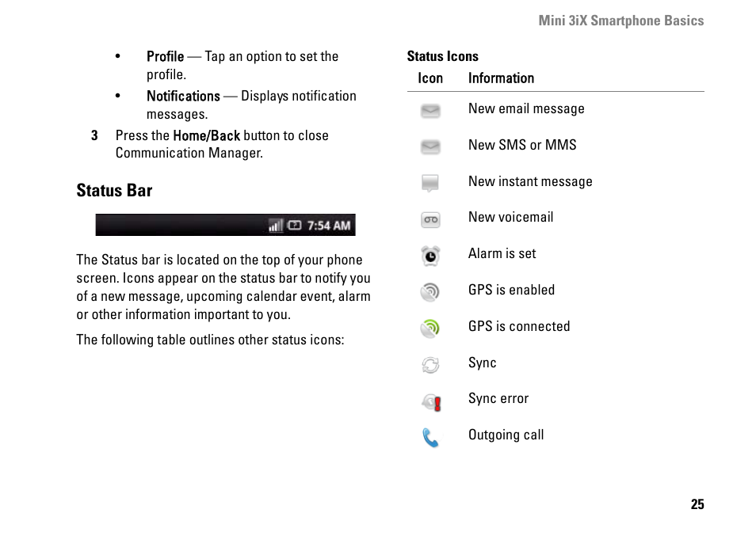Image resolution: width=756 pixels, height=536 pixels.
Task: Click the bold word Notifications
Action: coord(183,96)
